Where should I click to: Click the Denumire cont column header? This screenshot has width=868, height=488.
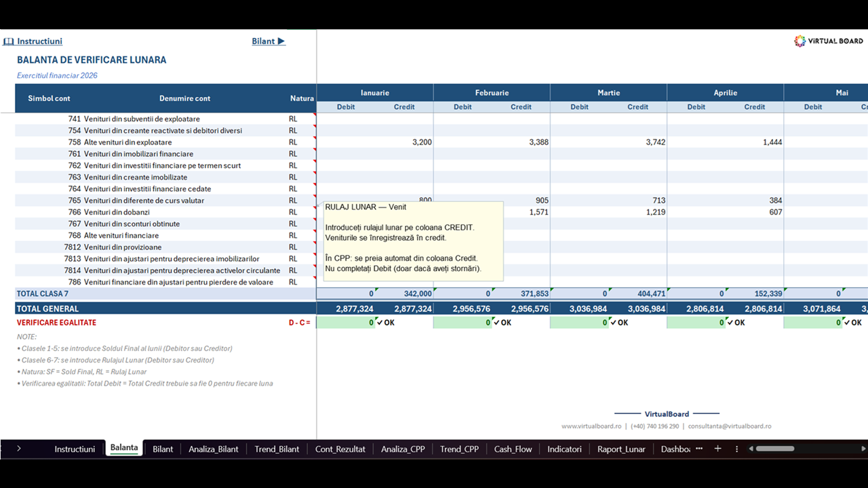[185, 98]
